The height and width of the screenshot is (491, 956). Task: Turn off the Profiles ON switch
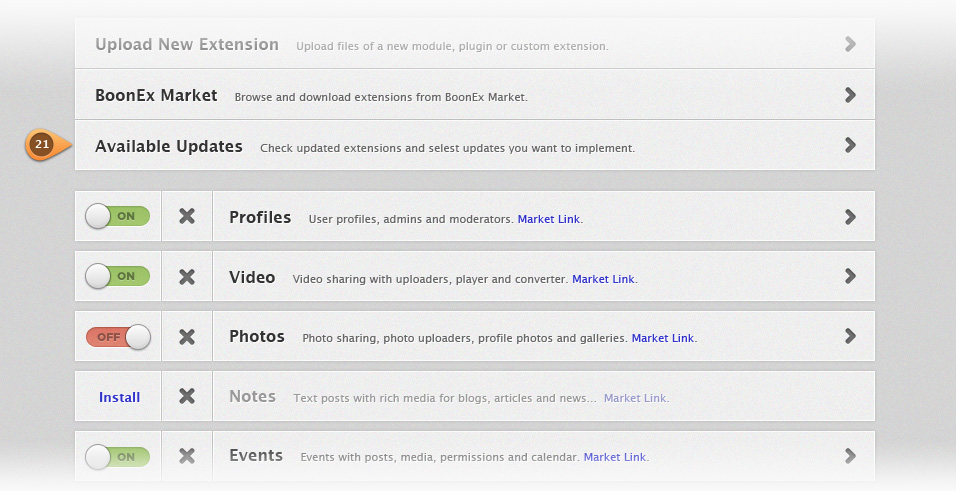point(117,216)
